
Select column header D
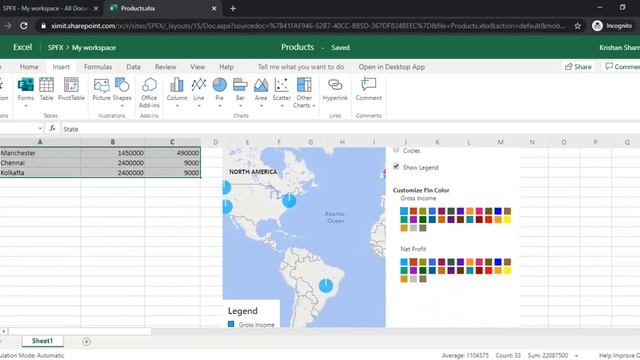(x=216, y=142)
